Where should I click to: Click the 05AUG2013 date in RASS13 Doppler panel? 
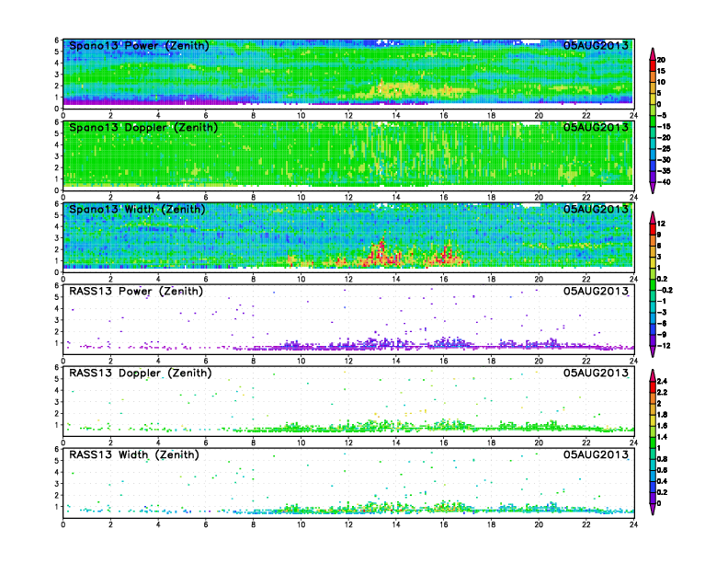coord(596,373)
